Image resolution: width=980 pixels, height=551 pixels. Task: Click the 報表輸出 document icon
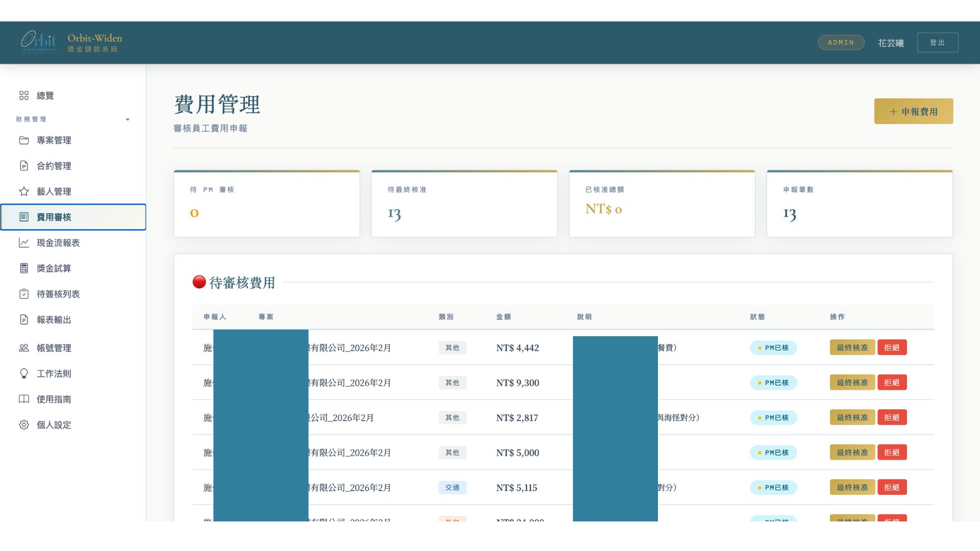tap(24, 320)
